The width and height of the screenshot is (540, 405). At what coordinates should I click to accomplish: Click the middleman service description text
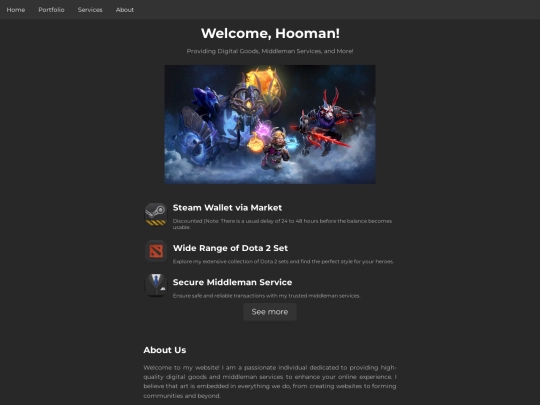click(x=266, y=295)
